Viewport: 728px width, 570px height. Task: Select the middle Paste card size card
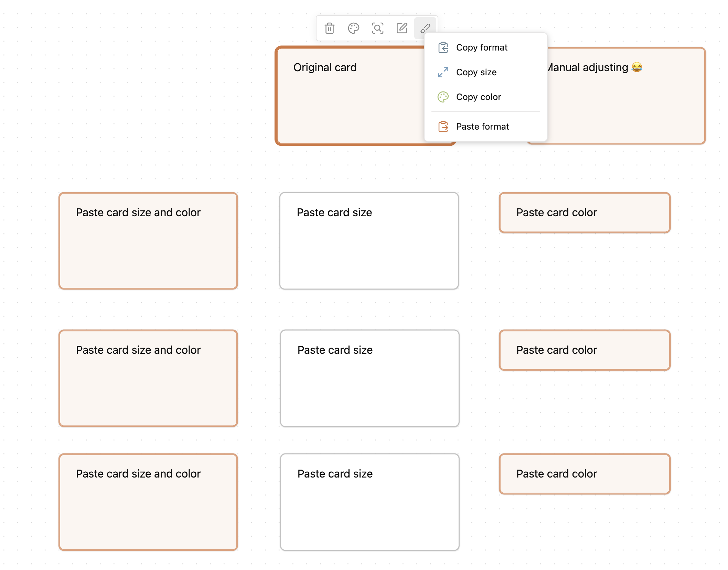pyautogui.click(x=370, y=378)
